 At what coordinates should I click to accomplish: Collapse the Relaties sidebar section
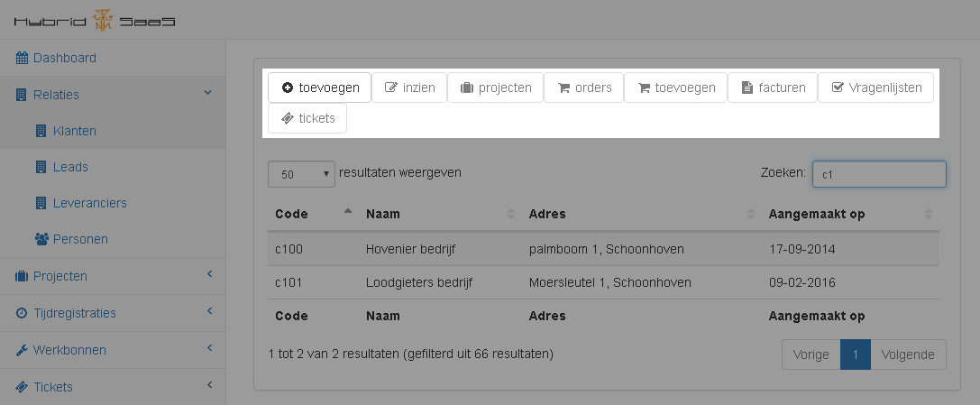tap(208, 93)
